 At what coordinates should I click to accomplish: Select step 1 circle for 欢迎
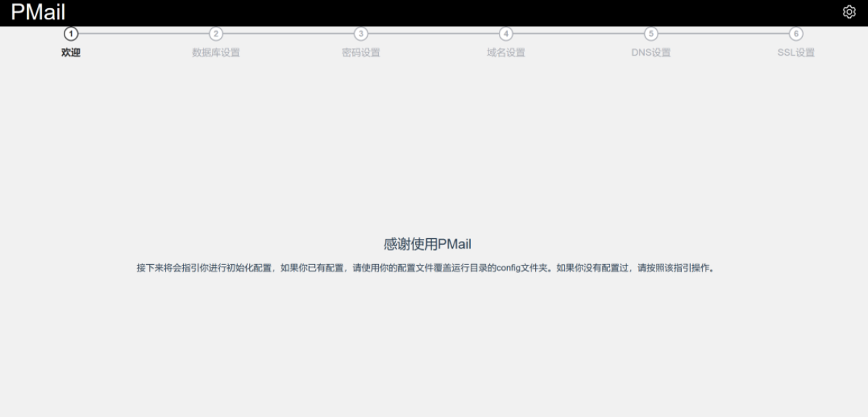[x=71, y=34]
